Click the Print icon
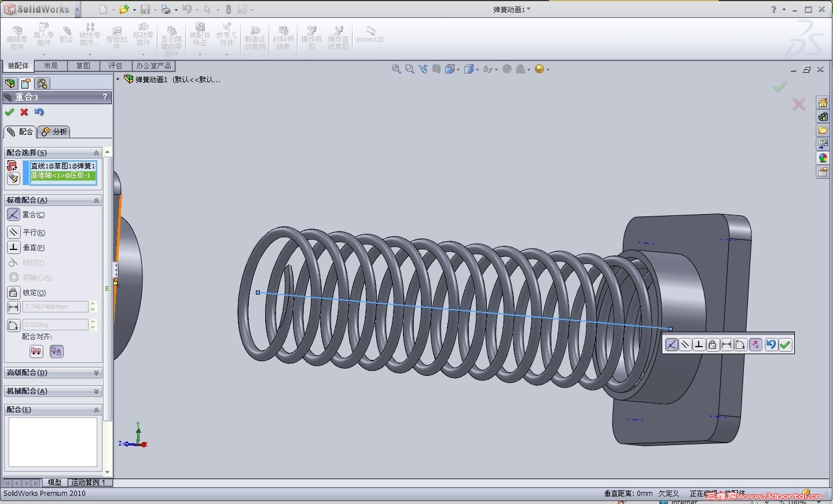Screen dimensions: 833x504 (166, 9)
